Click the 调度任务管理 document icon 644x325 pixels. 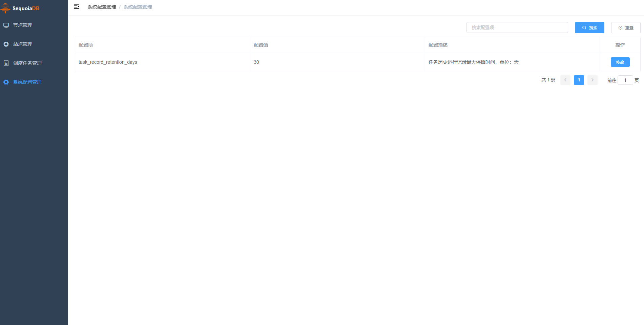pos(6,63)
